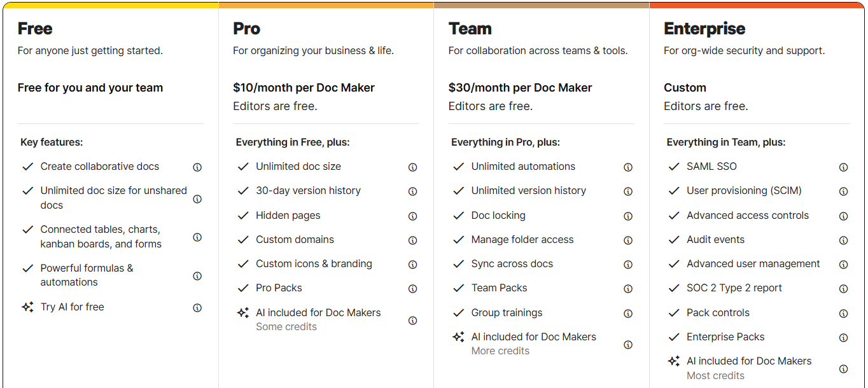Click info icon next to SAML SSO
Screen dimensions: 868x388
tap(843, 167)
